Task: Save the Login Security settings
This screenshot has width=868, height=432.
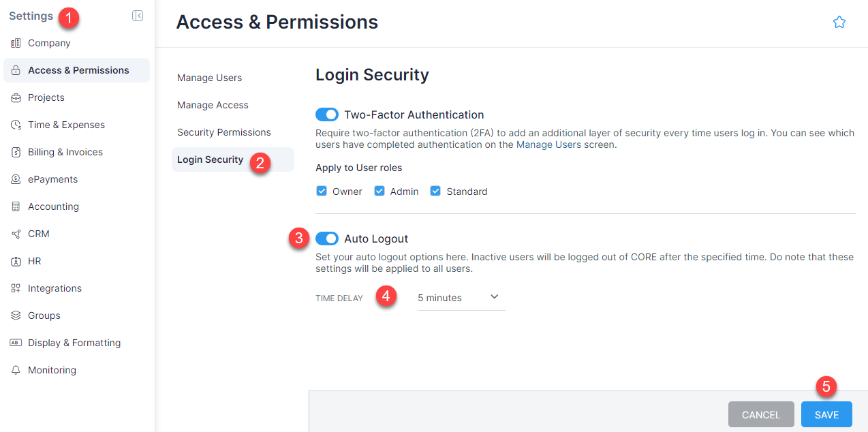Action: pos(826,414)
